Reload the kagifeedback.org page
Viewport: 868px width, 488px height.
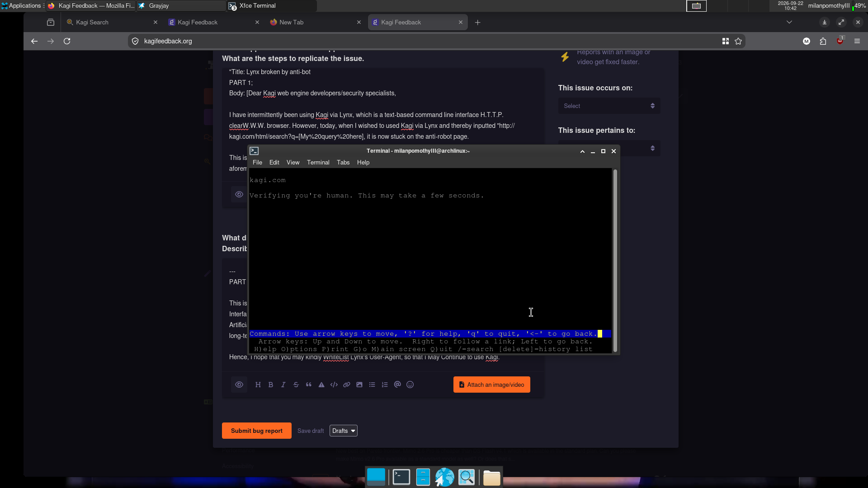point(67,41)
